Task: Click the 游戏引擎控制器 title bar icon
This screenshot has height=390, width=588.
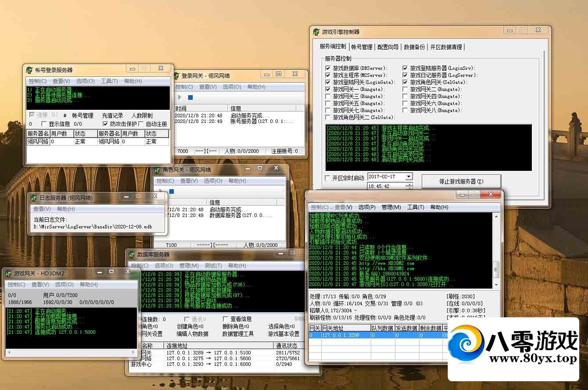Action: click(x=316, y=32)
